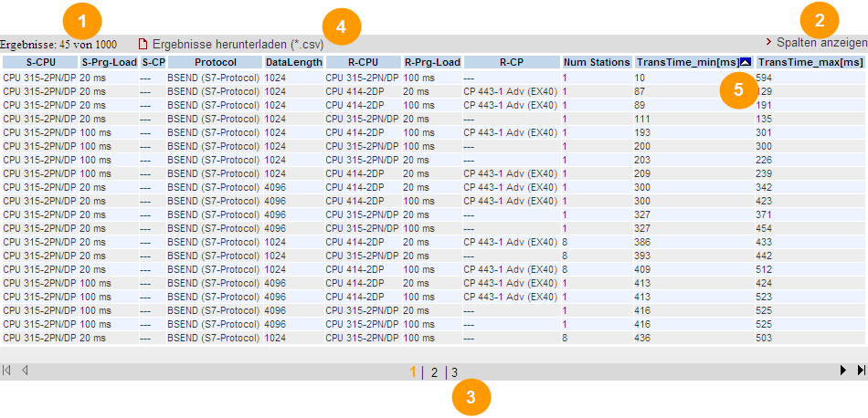This screenshot has height=418, width=868.
Task: Click TransTime_max cell value 239
Action: [764, 173]
